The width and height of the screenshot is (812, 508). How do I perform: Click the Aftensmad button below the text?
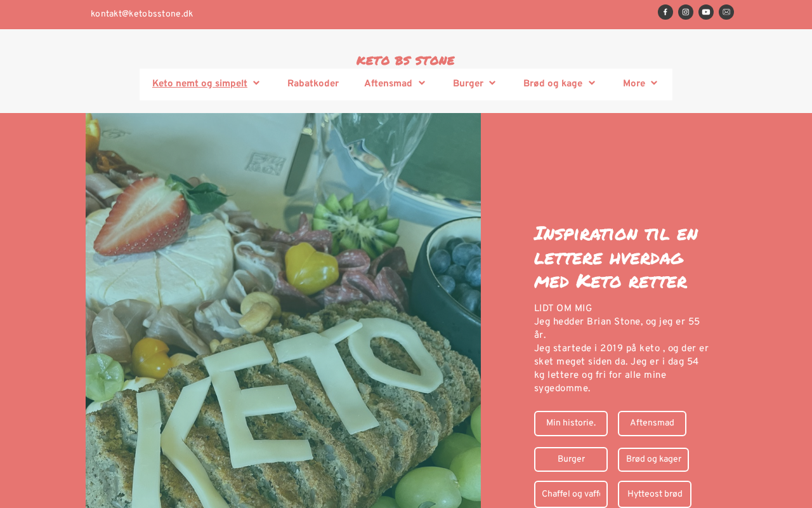coord(652,424)
